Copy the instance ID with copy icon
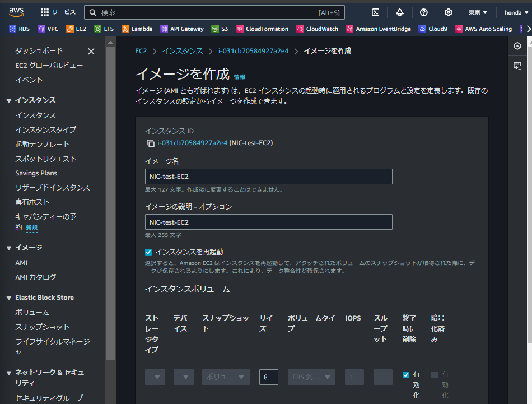 (150, 143)
